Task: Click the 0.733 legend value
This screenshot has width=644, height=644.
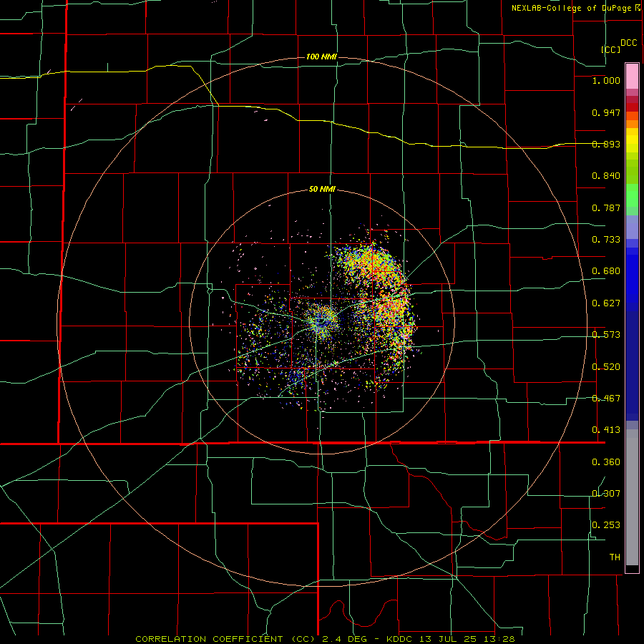Action: point(606,240)
